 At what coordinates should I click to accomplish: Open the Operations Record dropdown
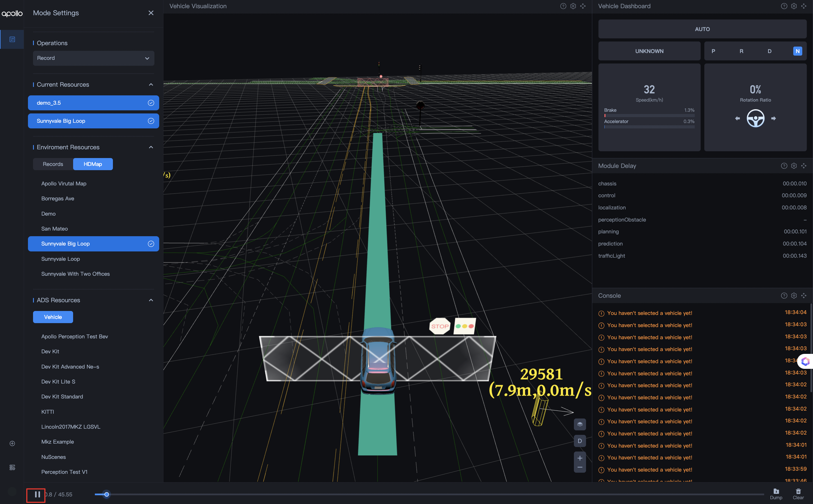click(x=93, y=58)
